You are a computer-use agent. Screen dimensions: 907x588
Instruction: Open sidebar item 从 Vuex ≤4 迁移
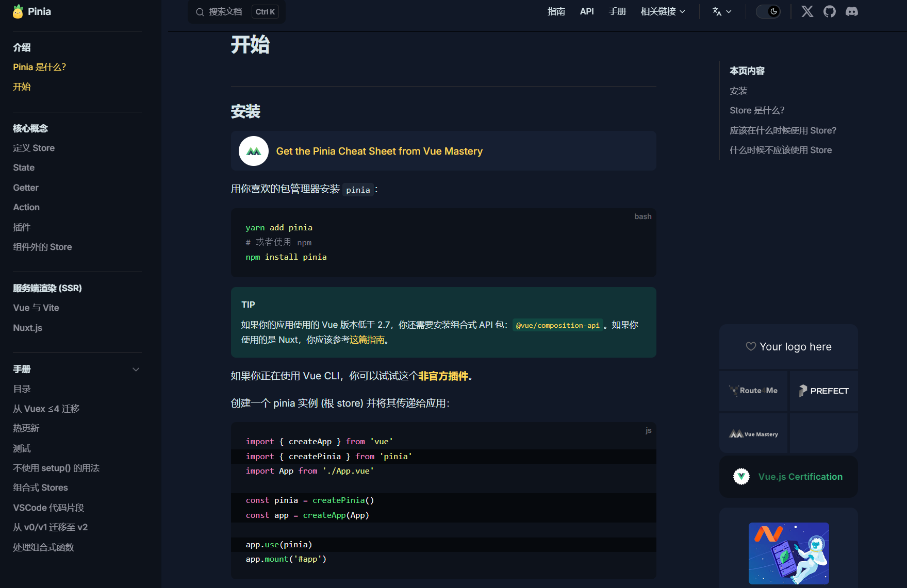(46, 409)
